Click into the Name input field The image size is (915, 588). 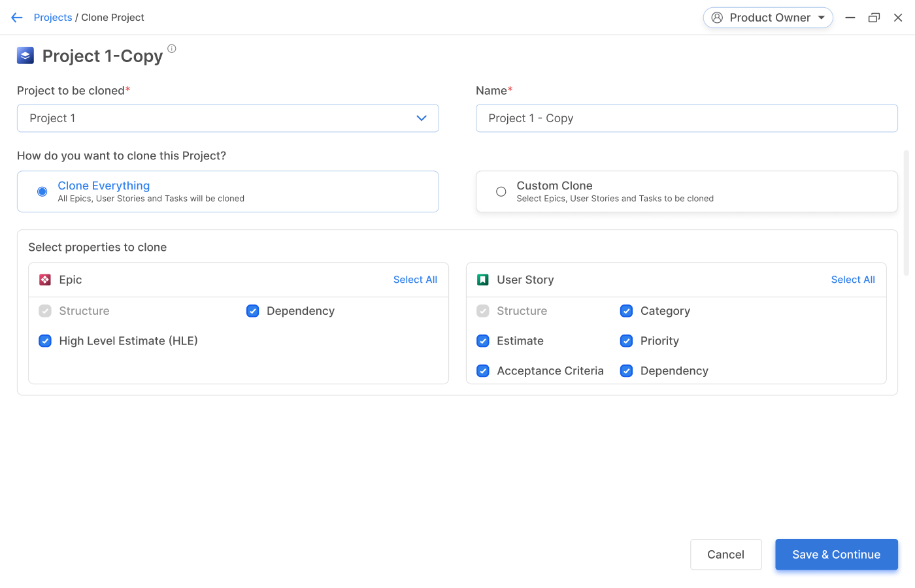click(x=686, y=118)
